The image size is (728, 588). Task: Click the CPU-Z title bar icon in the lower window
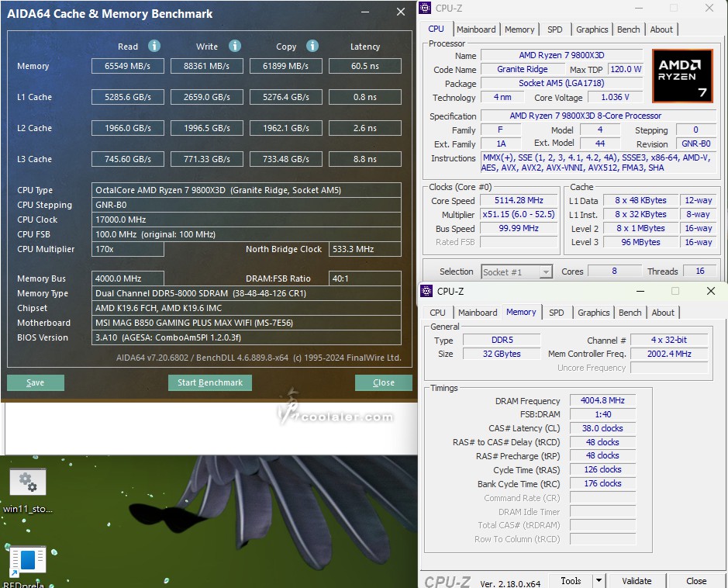(426, 291)
